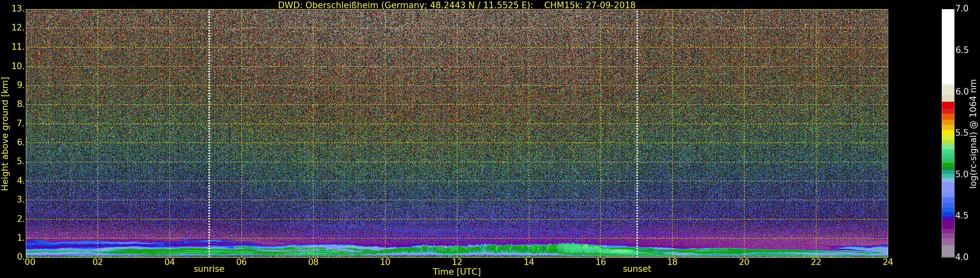Image resolution: width=980 pixels, height=278 pixels.
Task: Click the purple section of the colorbar
Action: coord(948,229)
